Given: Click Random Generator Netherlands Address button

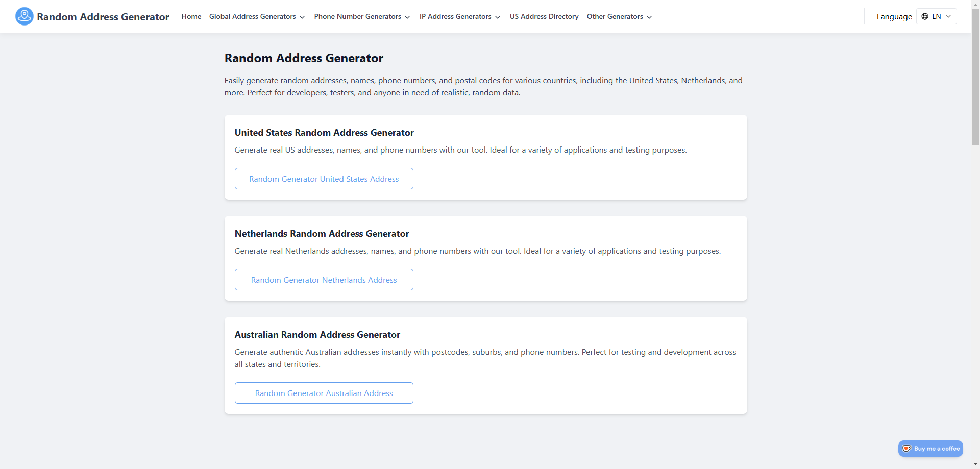Looking at the screenshot, I should coord(324,280).
